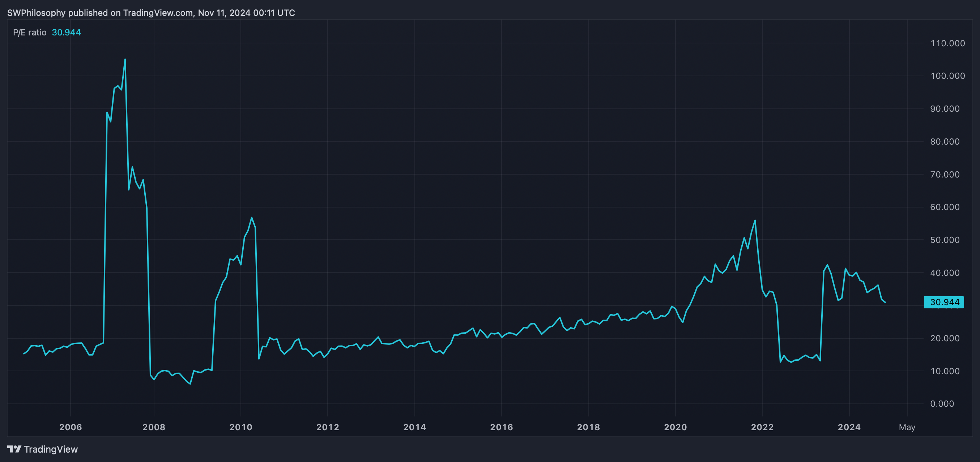The width and height of the screenshot is (980, 462).
Task: Select the 2022 label on time axis
Action: [762, 427]
